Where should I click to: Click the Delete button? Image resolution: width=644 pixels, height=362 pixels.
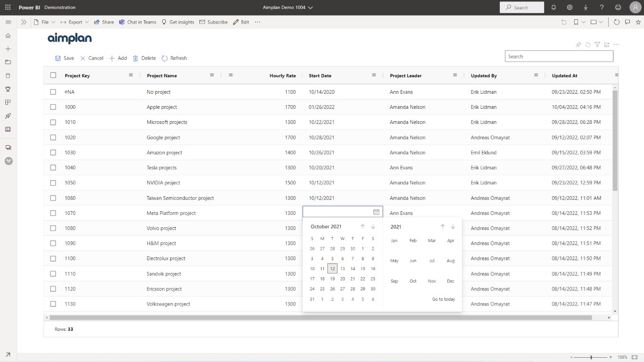coord(144,58)
